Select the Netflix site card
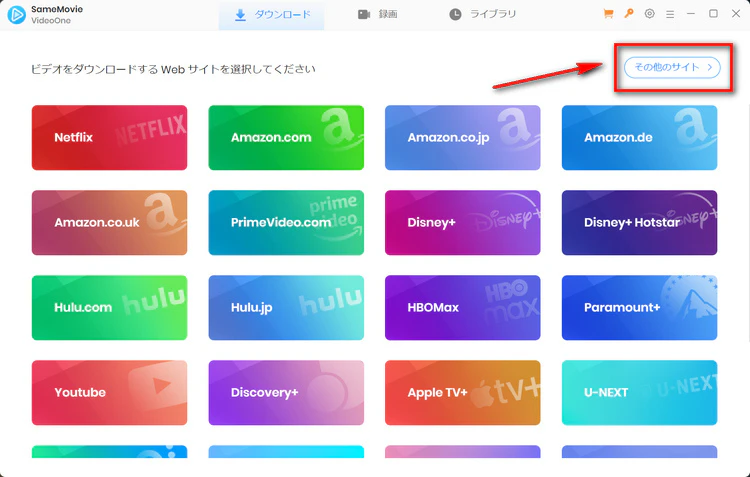This screenshot has width=750, height=477. (x=109, y=138)
